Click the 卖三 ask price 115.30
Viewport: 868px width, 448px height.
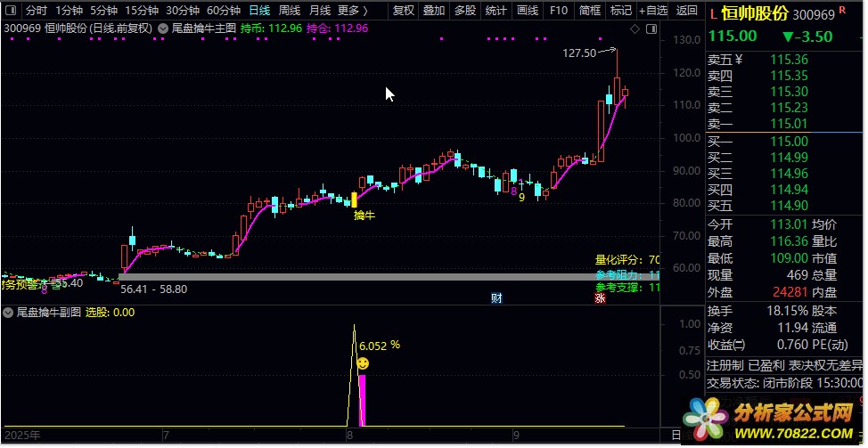[790, 92]
